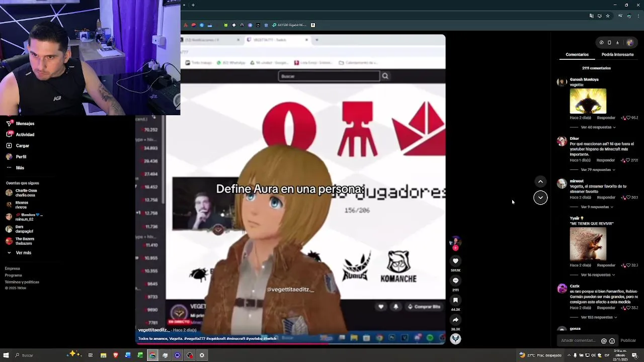Click compass icon in top-right pill
644x362 pixels.
[601, 43]
